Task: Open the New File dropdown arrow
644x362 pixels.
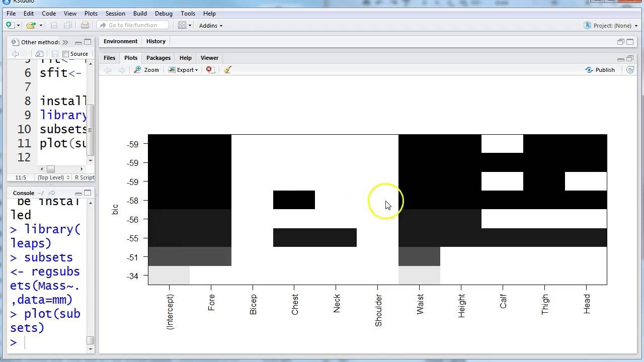Action: pyautogui.click(x=18, y=26)
